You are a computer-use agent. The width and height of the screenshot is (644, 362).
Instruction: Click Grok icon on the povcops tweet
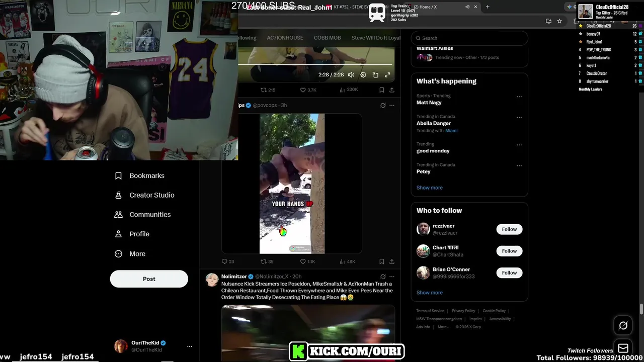pos(383,106)
